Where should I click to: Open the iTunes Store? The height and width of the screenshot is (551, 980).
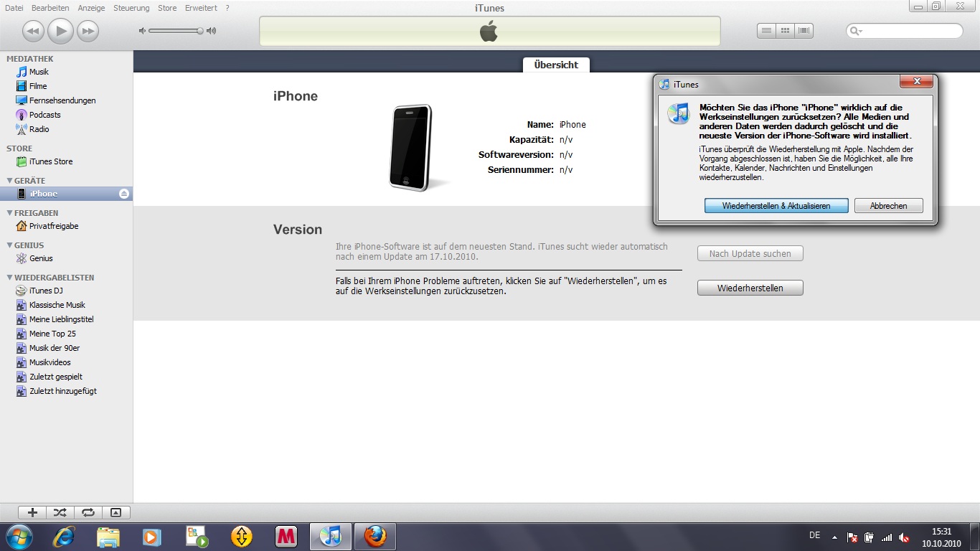click(51, 161)
